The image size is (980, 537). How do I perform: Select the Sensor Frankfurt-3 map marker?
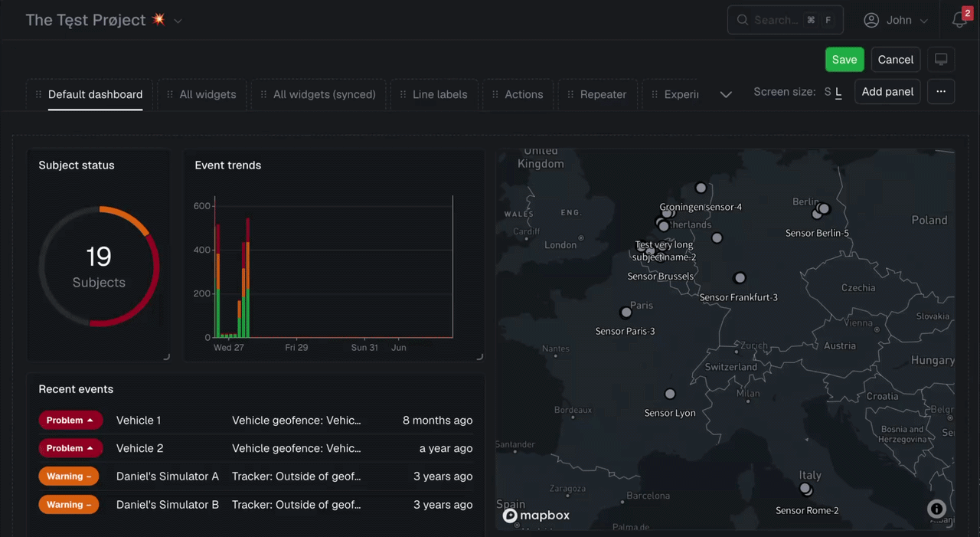[x=740, y=278]
